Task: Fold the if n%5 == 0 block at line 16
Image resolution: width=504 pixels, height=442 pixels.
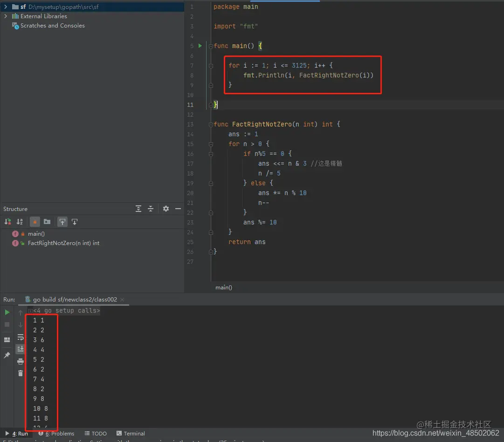Action: [x=211, y=154]
